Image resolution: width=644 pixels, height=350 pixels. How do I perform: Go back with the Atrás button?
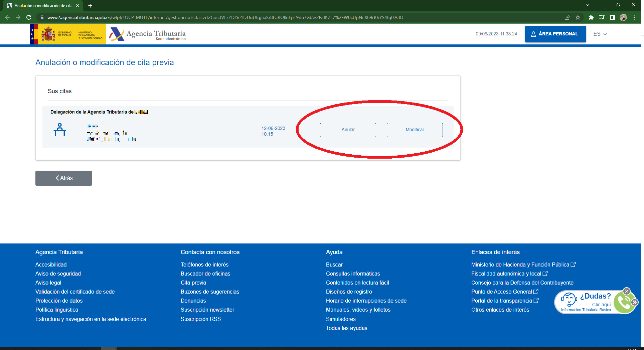click(x=64, y=178)
